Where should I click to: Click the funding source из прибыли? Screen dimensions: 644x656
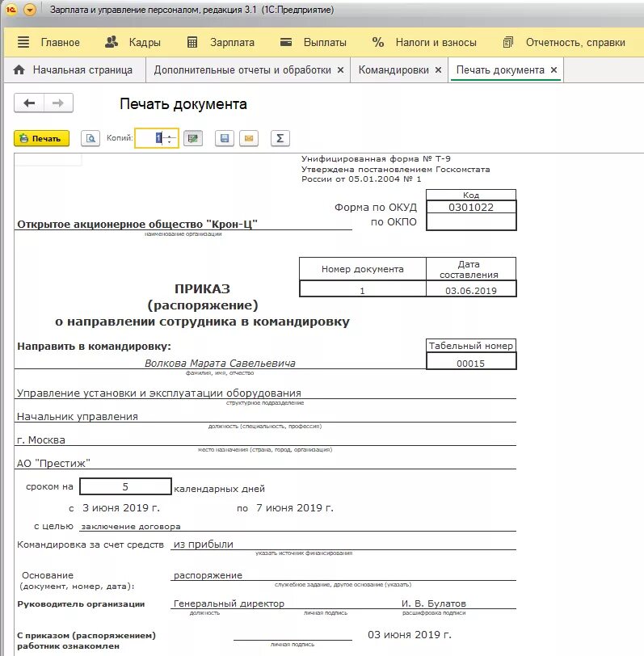pos(204,545)
